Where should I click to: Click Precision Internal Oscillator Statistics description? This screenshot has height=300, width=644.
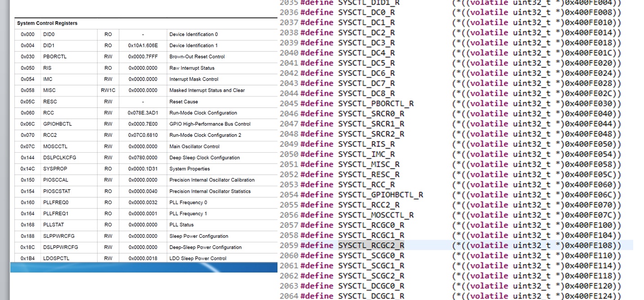click(210, 191)
